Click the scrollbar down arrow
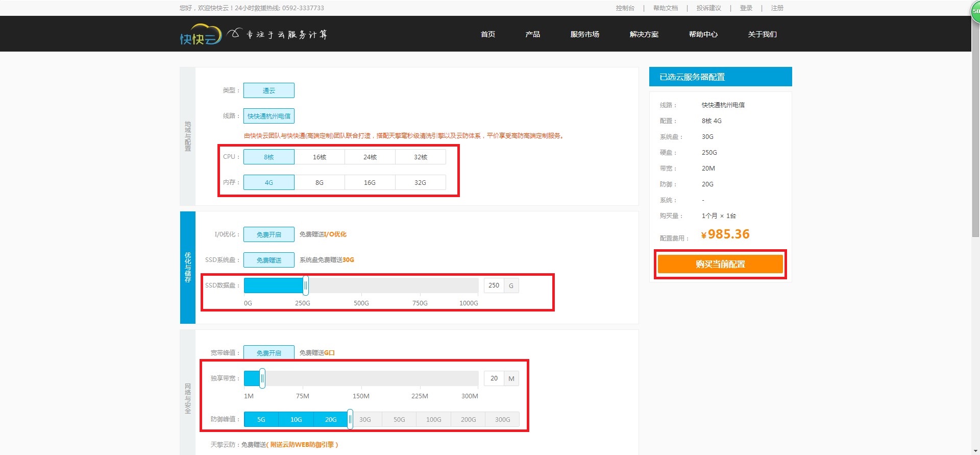The height and width of the screenshot is (455, 980). 975,451
